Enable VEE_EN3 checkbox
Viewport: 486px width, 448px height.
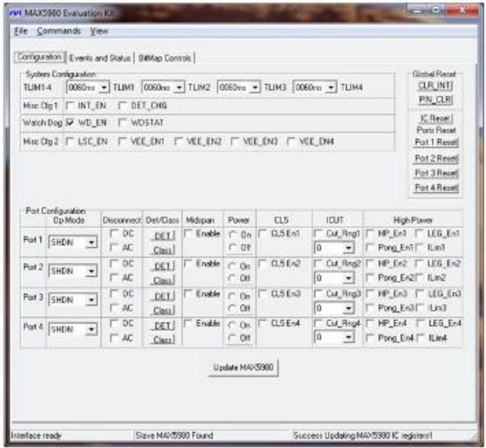pos(235,142)
